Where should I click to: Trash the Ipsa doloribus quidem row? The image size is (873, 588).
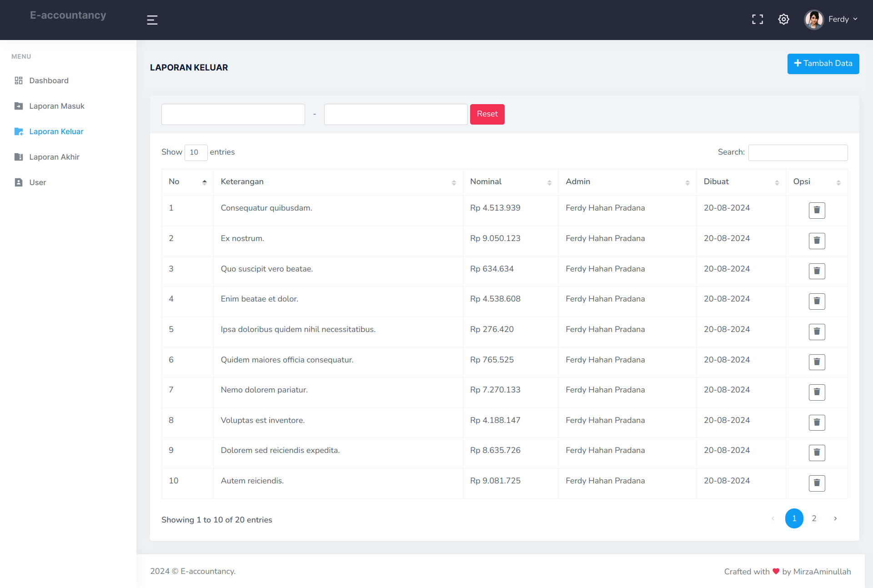(817, 332)
